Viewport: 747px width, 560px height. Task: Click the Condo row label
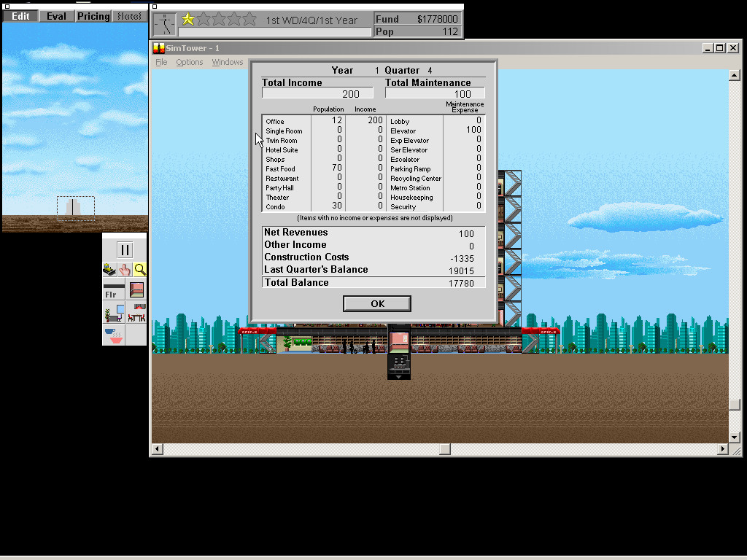275,207
